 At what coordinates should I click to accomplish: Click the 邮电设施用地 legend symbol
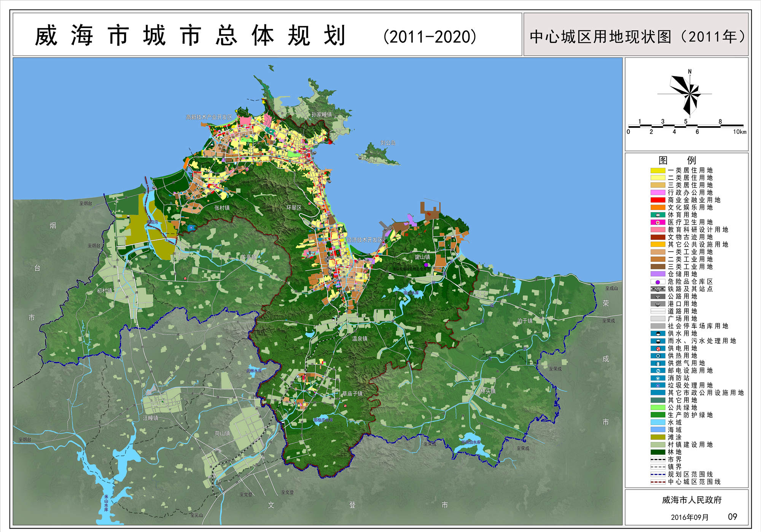pyautogui.click(x=658, y=370)
